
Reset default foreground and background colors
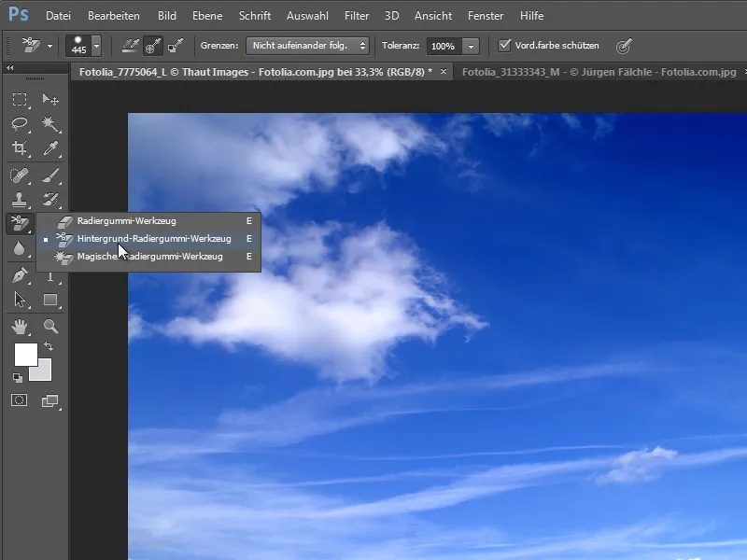tap(18, 378)
